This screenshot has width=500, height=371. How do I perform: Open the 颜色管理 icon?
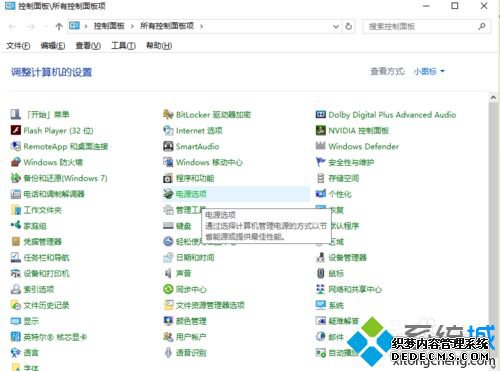tap(168, 321)
